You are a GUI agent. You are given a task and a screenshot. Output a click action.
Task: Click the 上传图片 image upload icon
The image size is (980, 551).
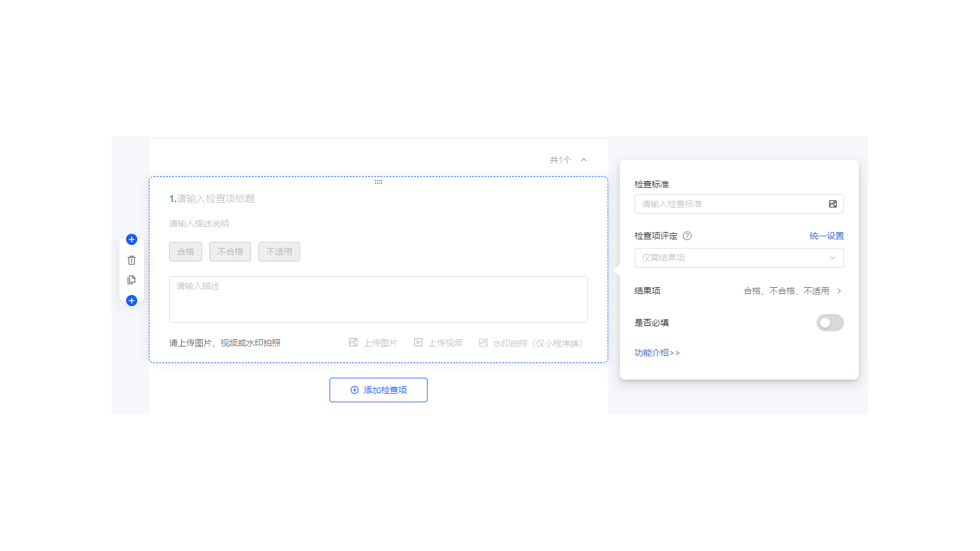click(x=353, y=342)
